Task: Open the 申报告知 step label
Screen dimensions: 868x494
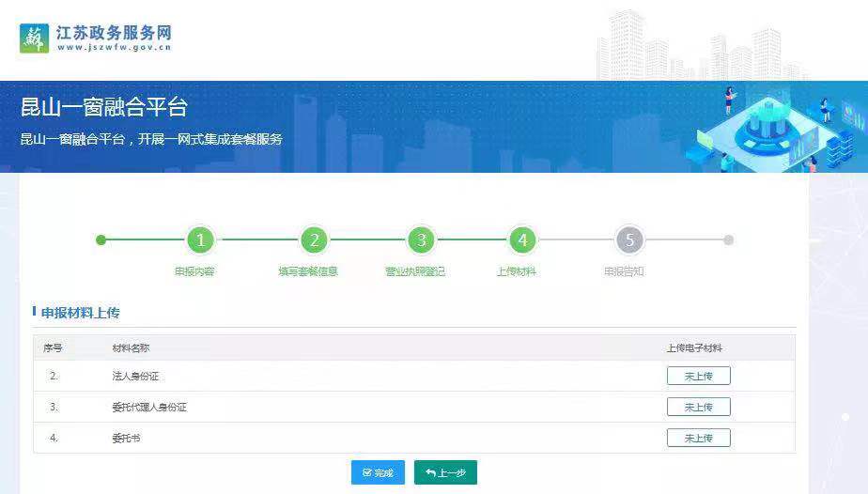Action: [x=624, y=271]
